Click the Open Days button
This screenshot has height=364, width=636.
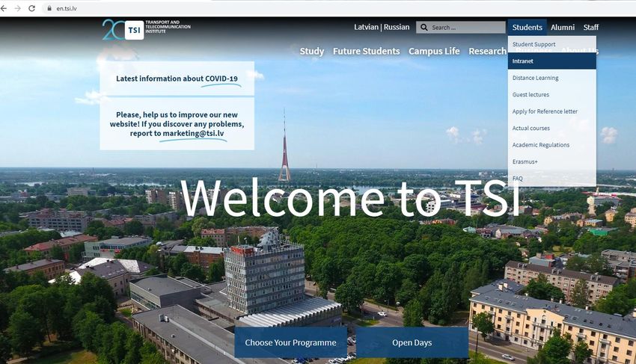[x=412, y=342]
